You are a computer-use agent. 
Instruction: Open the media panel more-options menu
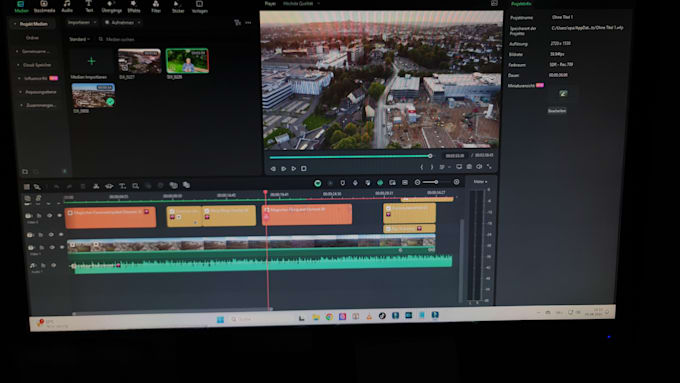(x=248, y=23)
